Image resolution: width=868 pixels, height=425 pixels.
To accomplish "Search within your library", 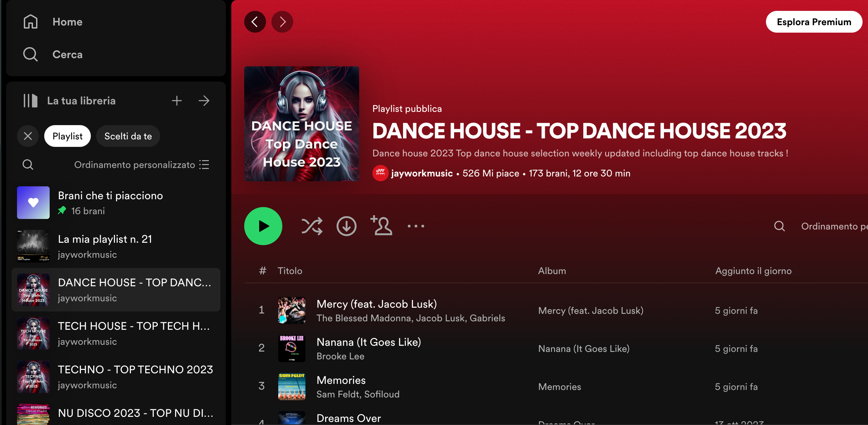I will coord(28,165).
